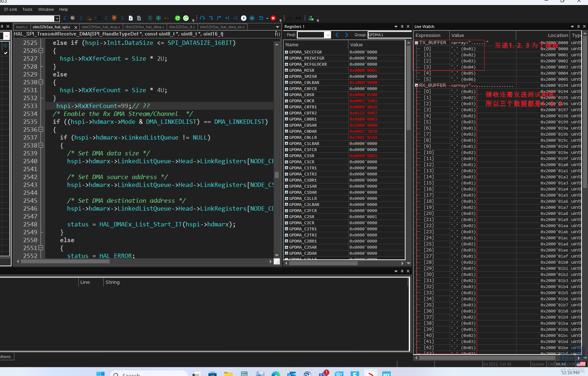
Task: Click the Toggle Bookmark shield icon
Action: [x=114, y=18]
